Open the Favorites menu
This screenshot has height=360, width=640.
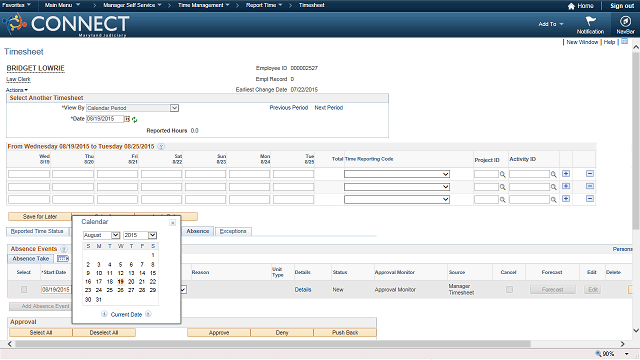[17, 5]
